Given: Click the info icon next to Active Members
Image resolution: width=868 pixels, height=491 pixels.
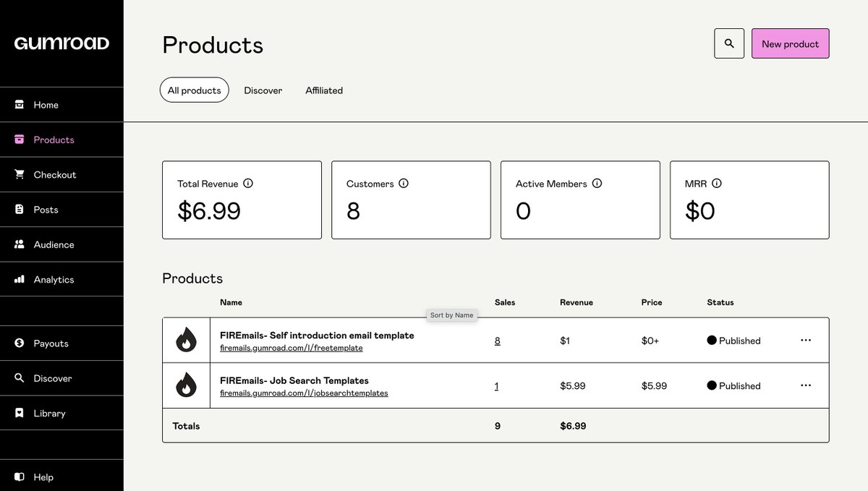Looking at the screenshot, I should 597,184.
